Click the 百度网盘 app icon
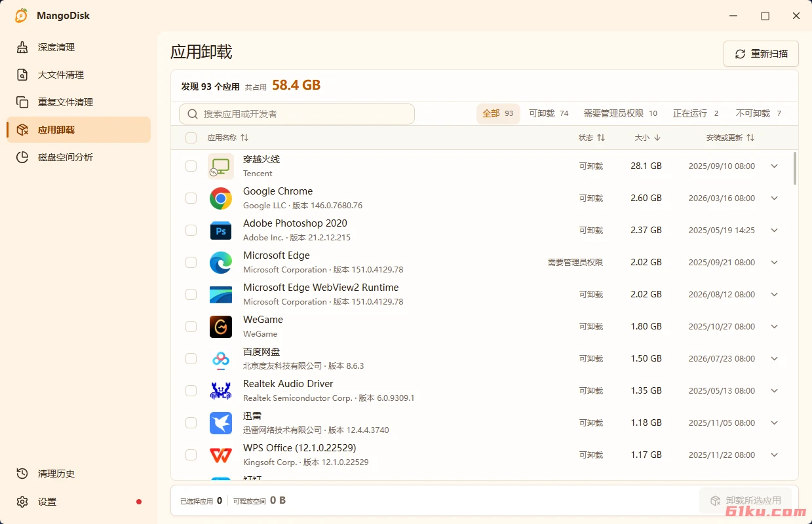Viewport: 812px width, 524px height. [221, 359]
